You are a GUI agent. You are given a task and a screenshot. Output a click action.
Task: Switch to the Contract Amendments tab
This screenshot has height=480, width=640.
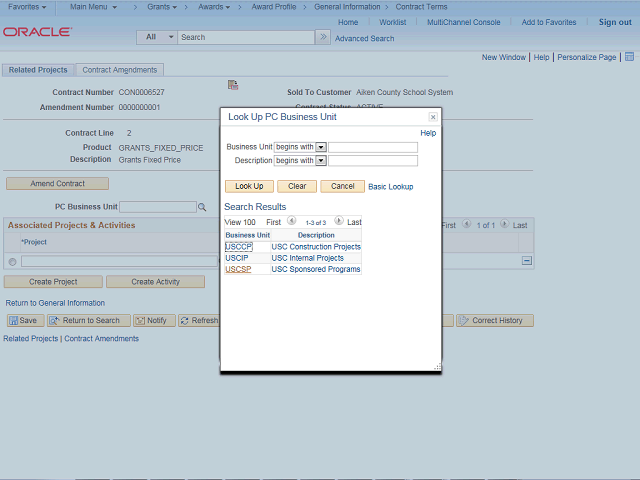pos(120,70)
